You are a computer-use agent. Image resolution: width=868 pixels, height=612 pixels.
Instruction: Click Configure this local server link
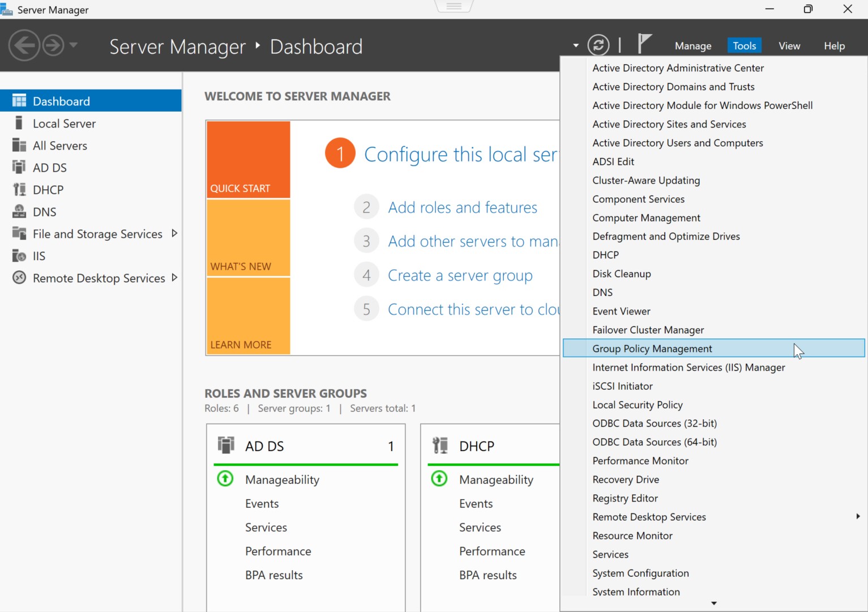point(461,154)
